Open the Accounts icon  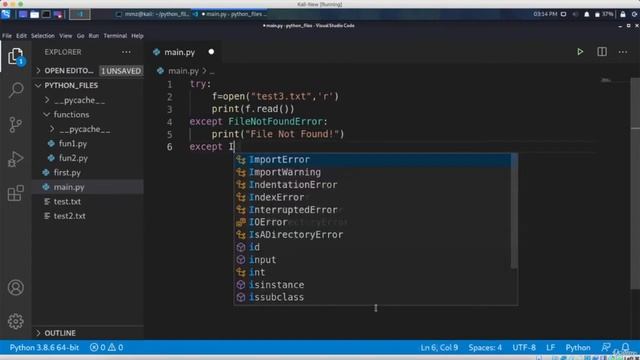16,288
